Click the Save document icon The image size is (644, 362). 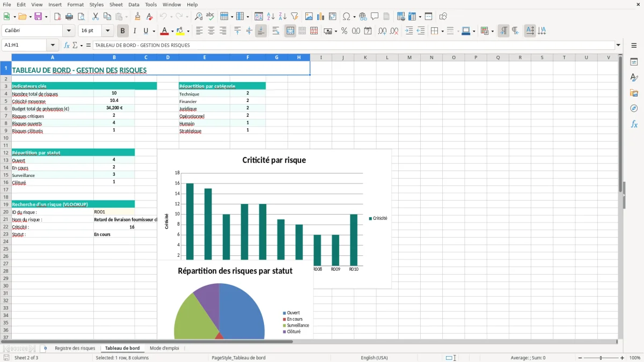pos(38,17)
